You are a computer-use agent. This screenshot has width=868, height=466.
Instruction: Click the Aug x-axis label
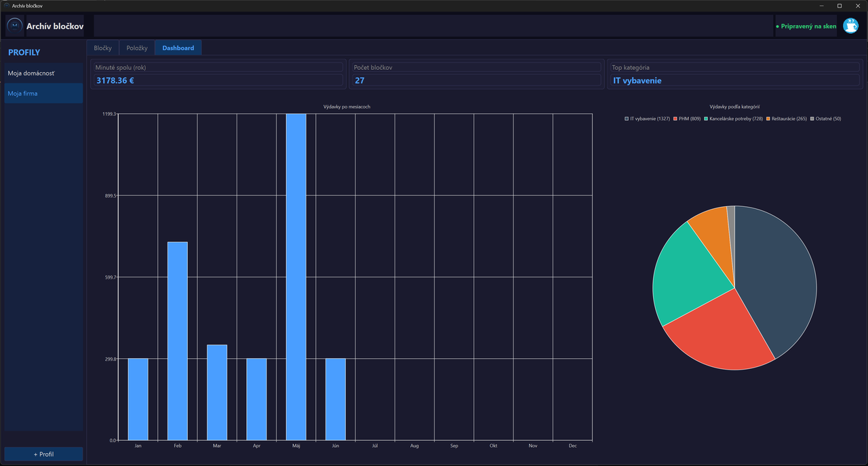pos(414,446)
